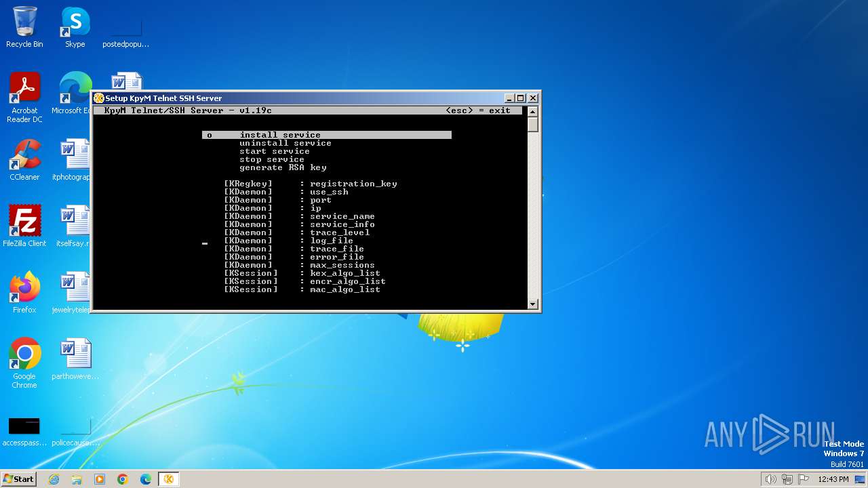Select the kex_algo_list setting
This screenshot has height=488, width=868.
coord(302,273)
